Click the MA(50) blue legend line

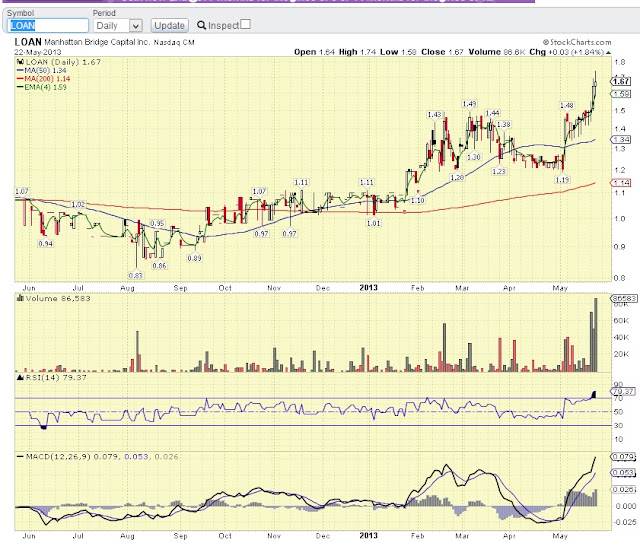click(x=20, y=71)
